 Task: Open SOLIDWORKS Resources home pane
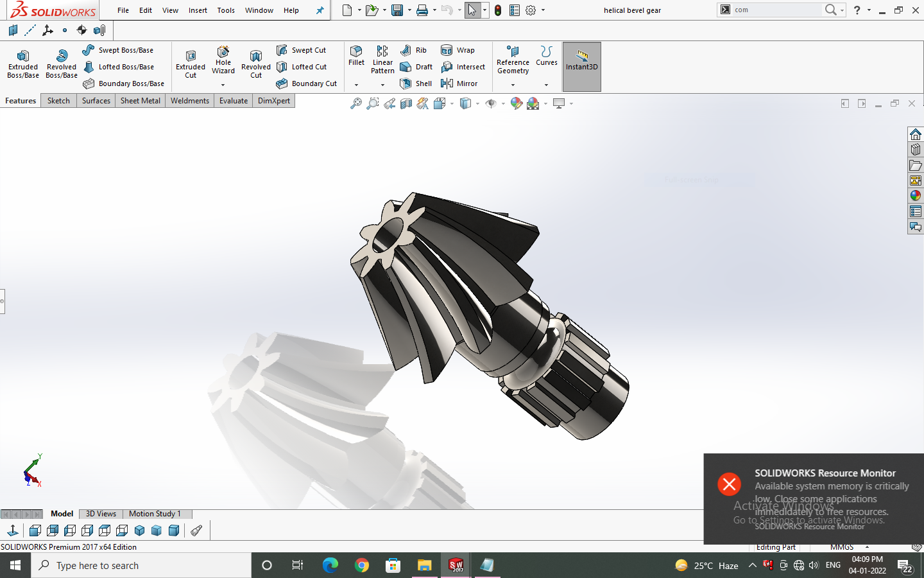point(916,134)
